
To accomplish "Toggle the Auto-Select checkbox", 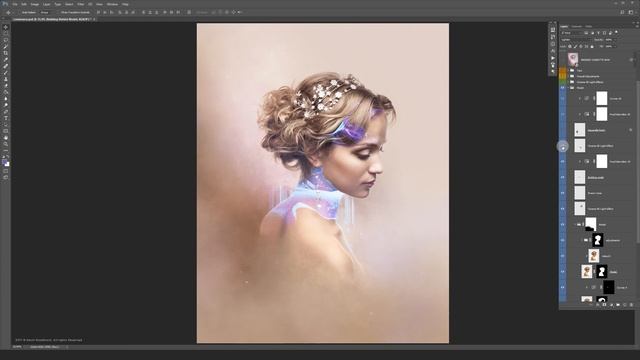I will tap(19, 12).
